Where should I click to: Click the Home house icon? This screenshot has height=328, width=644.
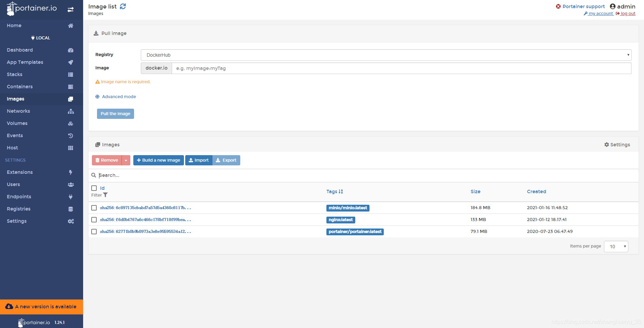[x=71, y=26]
